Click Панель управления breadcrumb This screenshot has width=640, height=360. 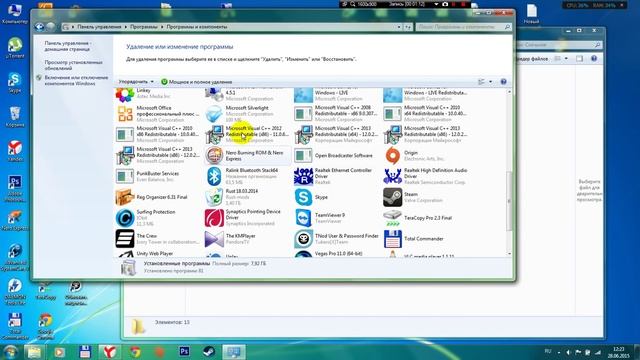tap(99, 27)
